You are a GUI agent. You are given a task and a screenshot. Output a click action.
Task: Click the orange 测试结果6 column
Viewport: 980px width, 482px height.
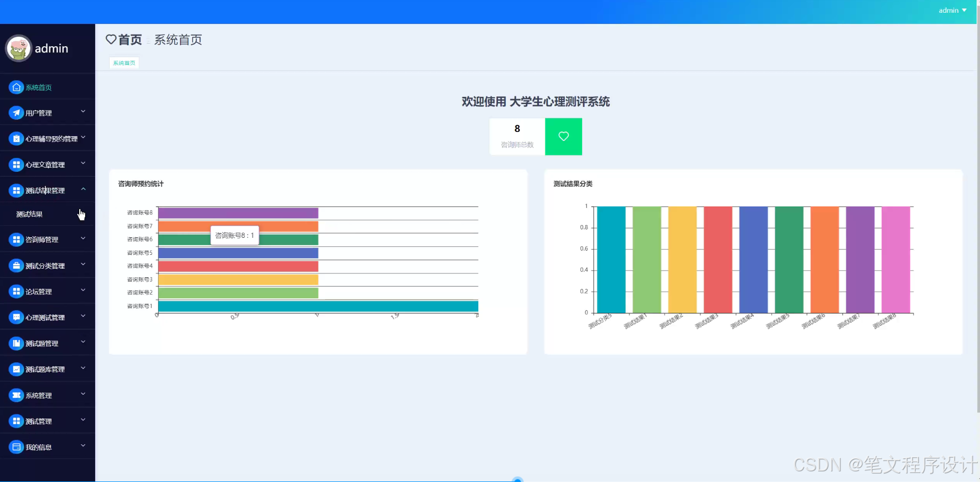point(825,260)
